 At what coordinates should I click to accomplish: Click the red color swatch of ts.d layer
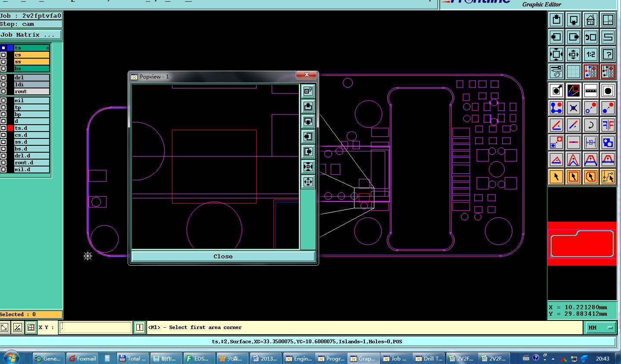[10, 128]
